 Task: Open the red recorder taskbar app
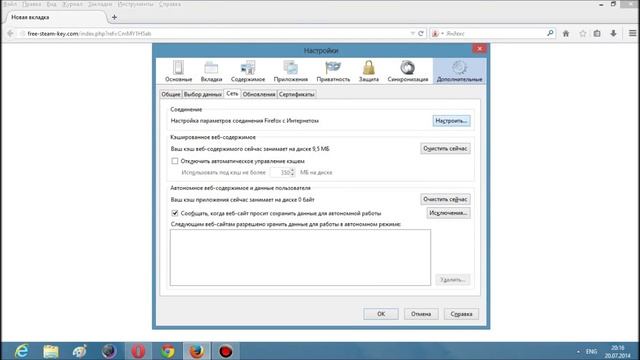226,351
